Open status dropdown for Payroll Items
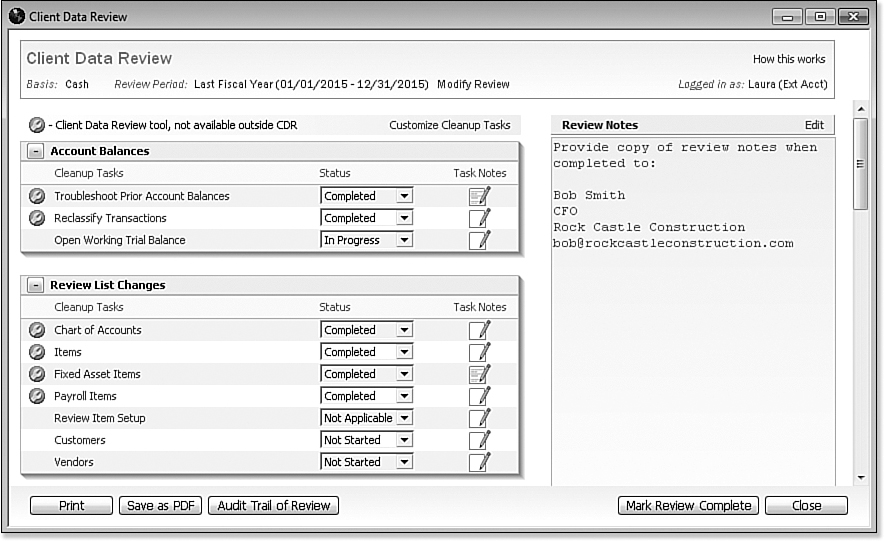The image size is (884, 541). (x=404, y=396)
